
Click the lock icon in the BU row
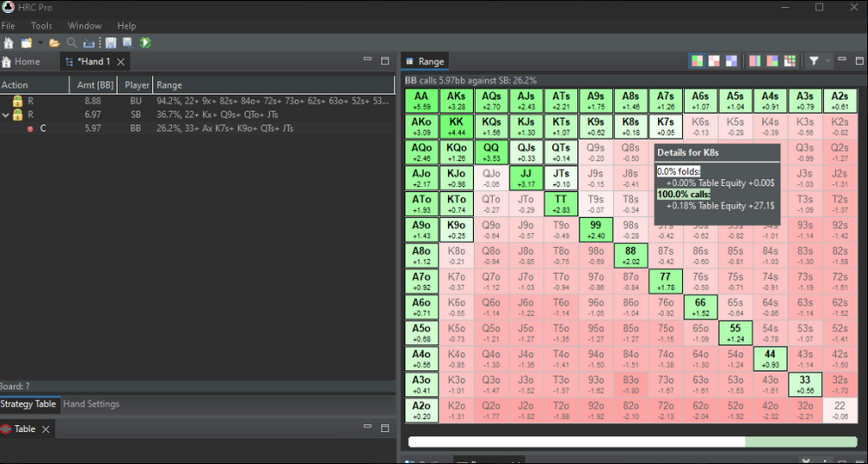pyautogui.click(x=17, y=101)
